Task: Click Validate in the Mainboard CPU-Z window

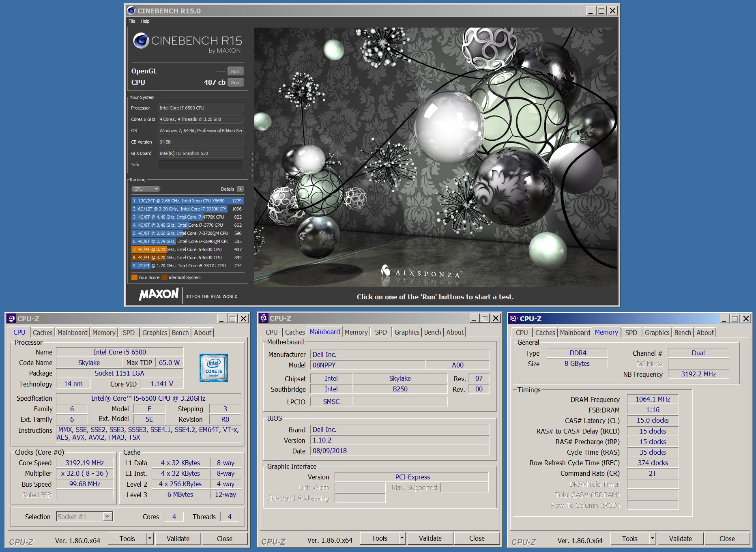Action: tap(430, 538)
